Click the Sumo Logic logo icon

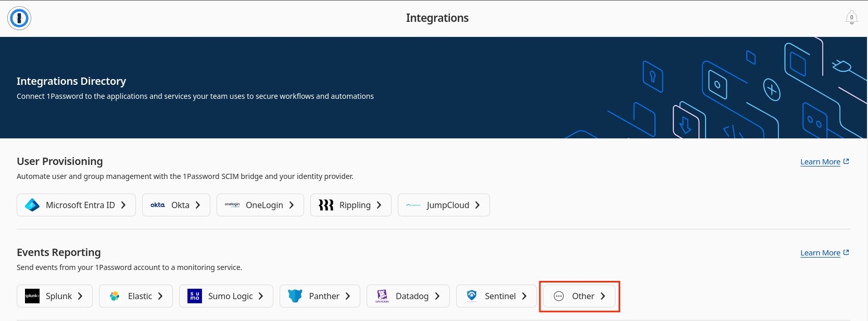click(x=195, y=296)
